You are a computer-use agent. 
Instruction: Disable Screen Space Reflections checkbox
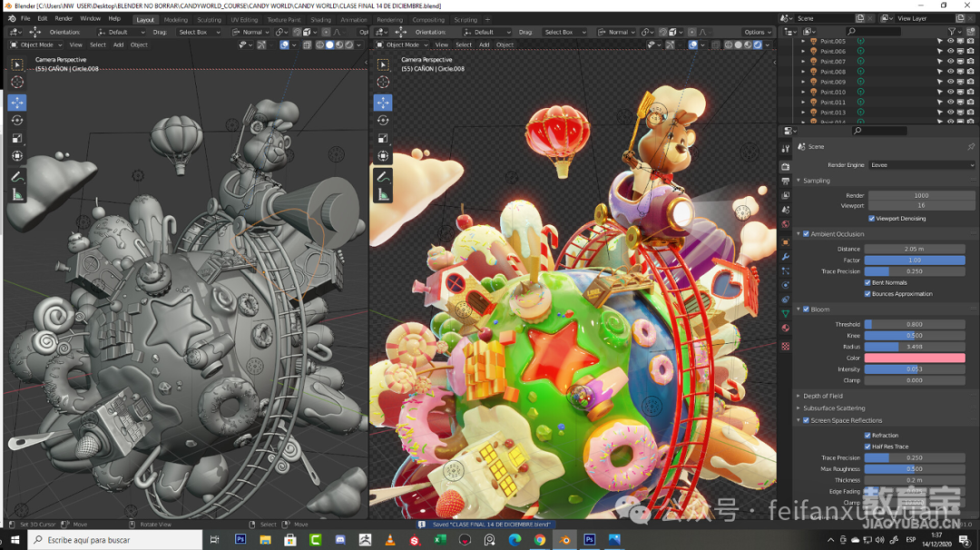pos(807,420)
